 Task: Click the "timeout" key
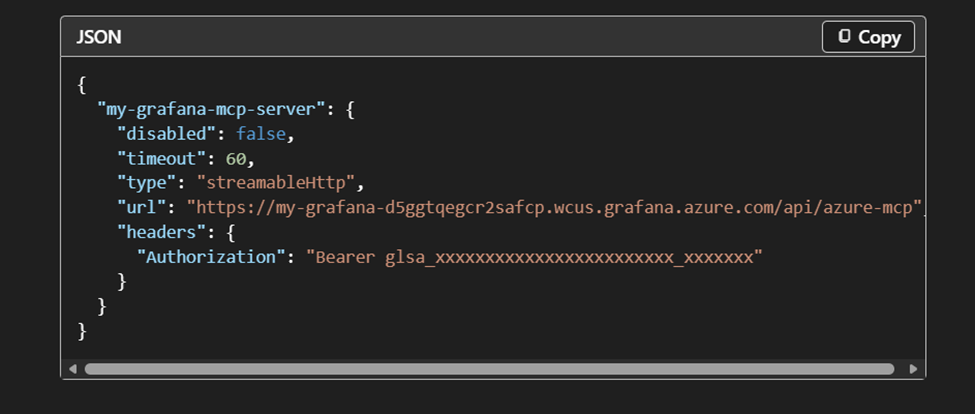pos(162,159)
